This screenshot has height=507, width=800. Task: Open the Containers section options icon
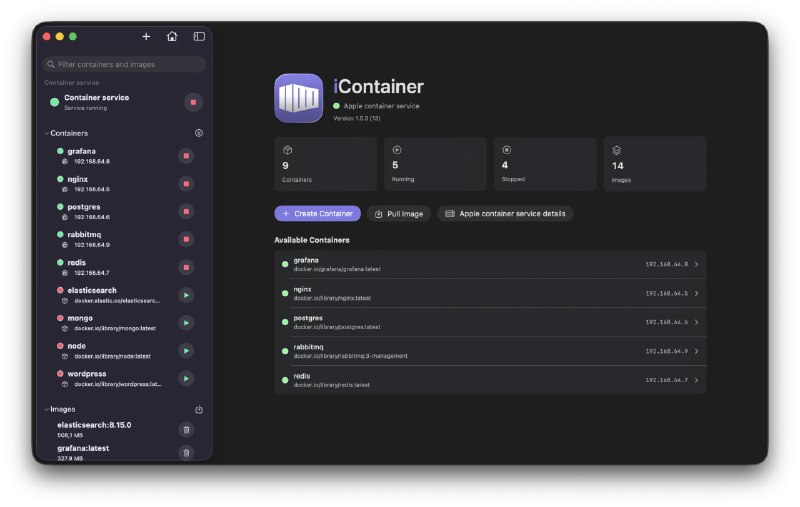click(199, 133)
